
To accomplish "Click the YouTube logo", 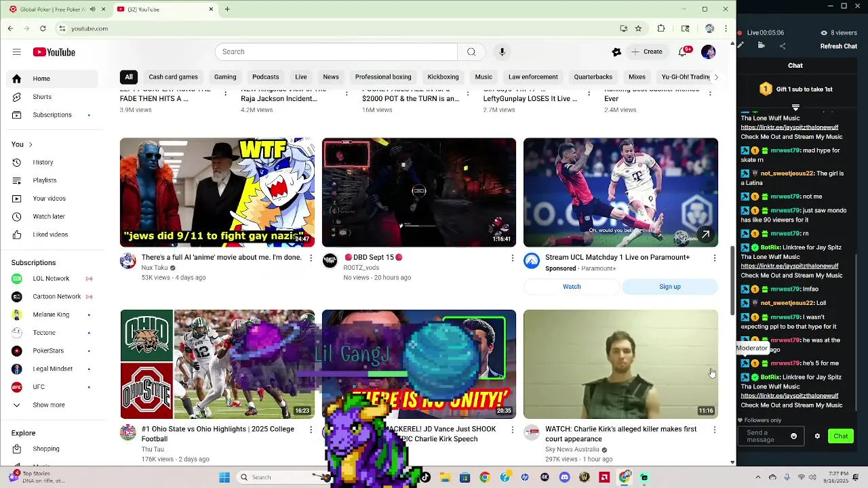I will tap(54, 52).
